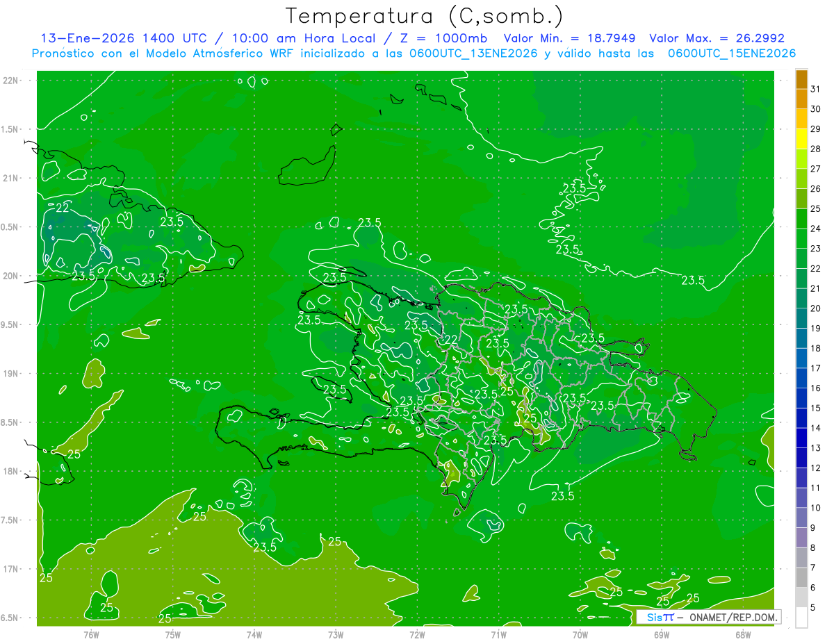Click purple legend swatch between 8 and 9

801,538
